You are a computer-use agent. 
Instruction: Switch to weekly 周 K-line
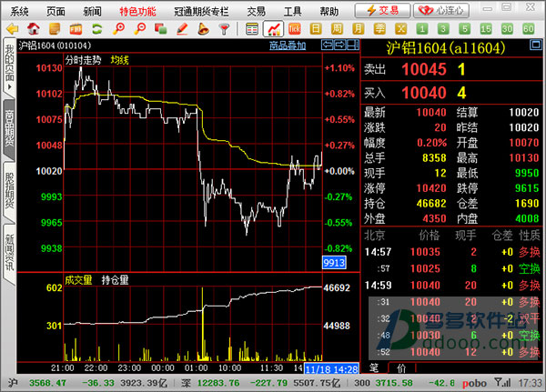(x=337, y=28)
